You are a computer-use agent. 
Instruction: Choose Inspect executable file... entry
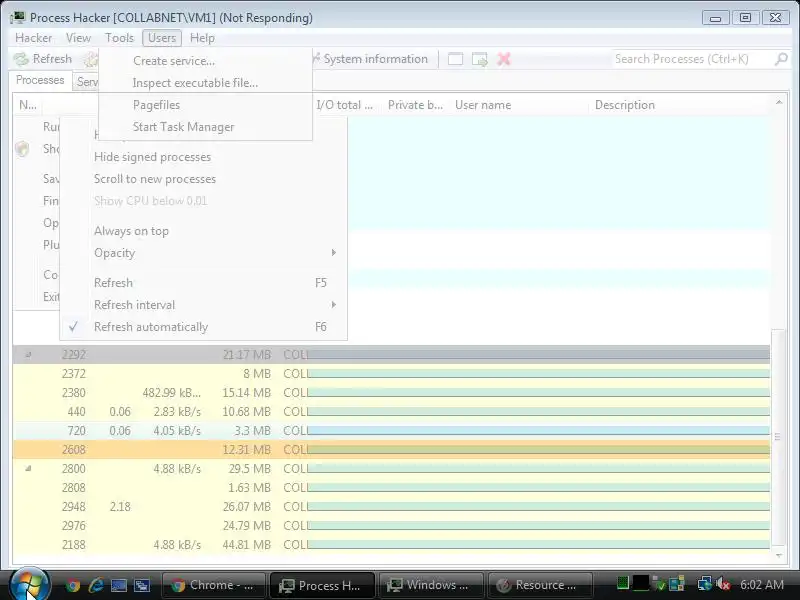point(205,83)
